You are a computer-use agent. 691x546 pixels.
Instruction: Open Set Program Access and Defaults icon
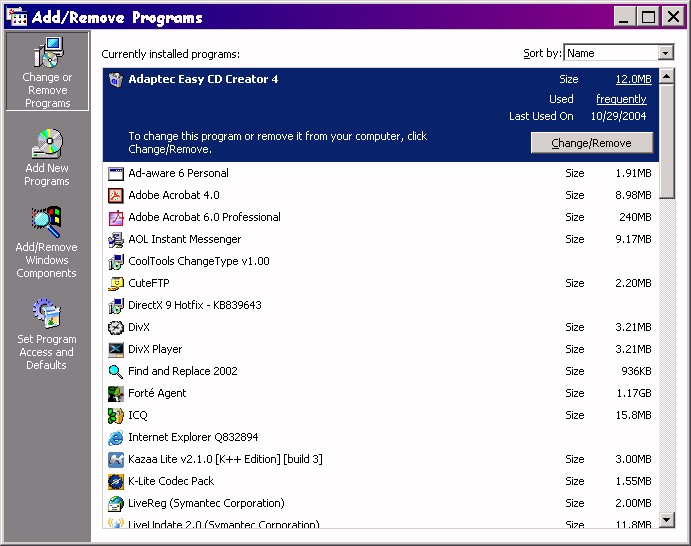pyautogui.click(x=47, y=313)
